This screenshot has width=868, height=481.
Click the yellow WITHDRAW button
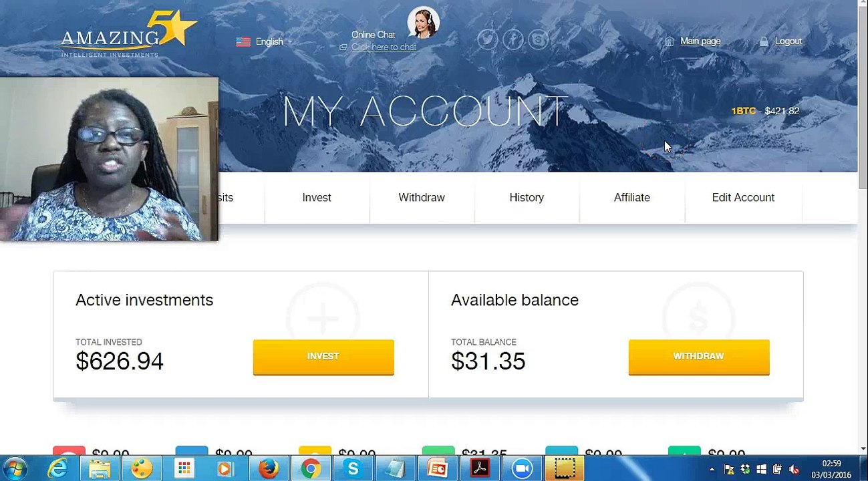699,357
